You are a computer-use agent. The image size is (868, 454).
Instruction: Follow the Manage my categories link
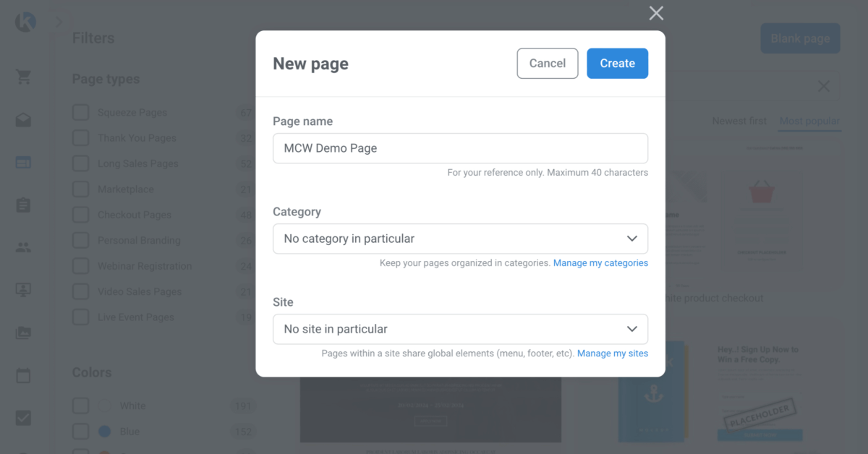point(600,263)
